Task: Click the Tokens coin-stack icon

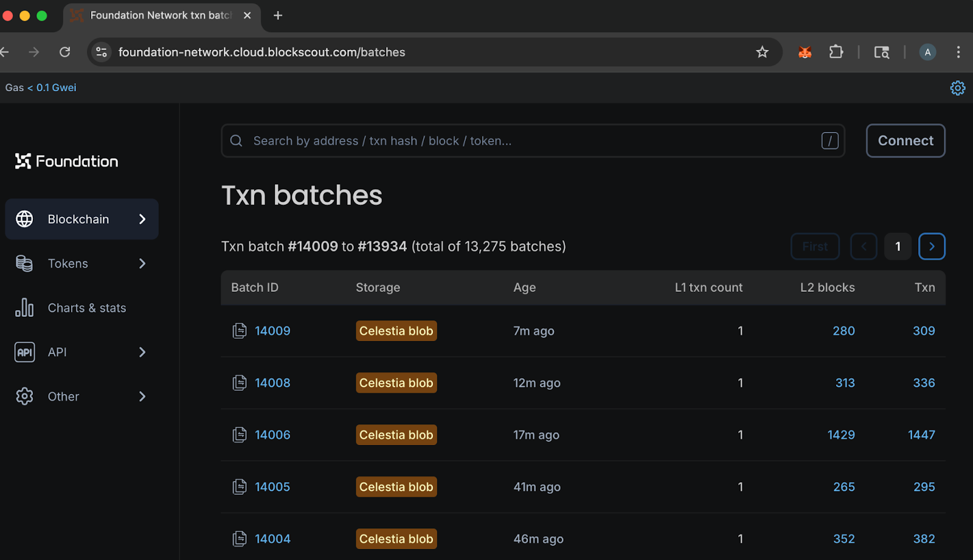Action: click(24, 263)
